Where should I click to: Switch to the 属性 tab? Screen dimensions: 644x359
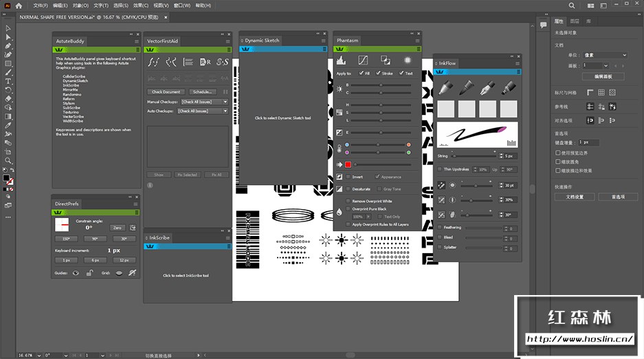[x=559, y=21]
